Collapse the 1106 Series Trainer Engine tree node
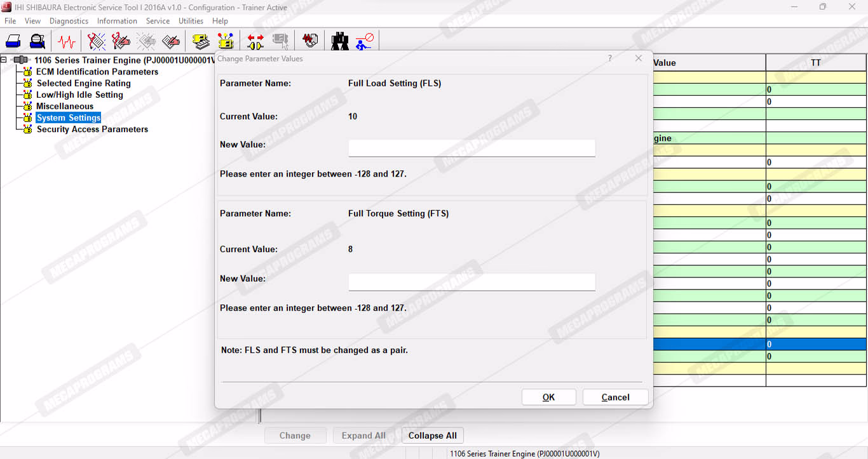Viewport: 868px width, 459px height. point(4,60)
